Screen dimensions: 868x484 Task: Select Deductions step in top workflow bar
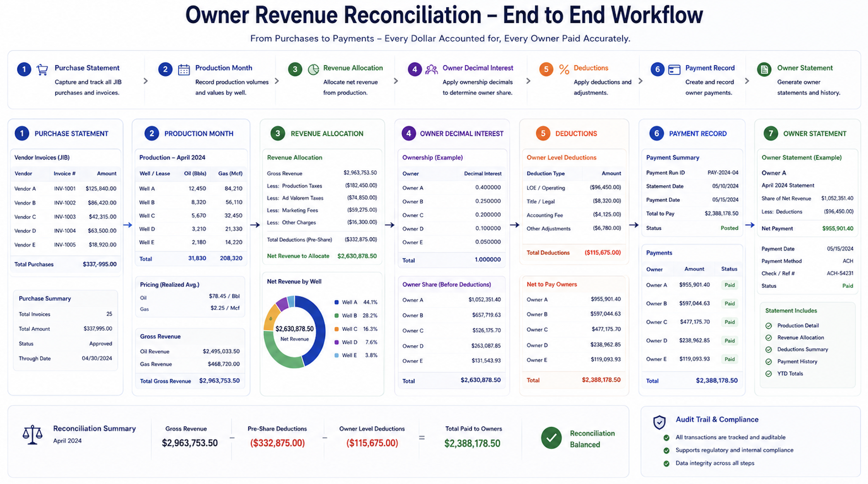tap(585, 80)
